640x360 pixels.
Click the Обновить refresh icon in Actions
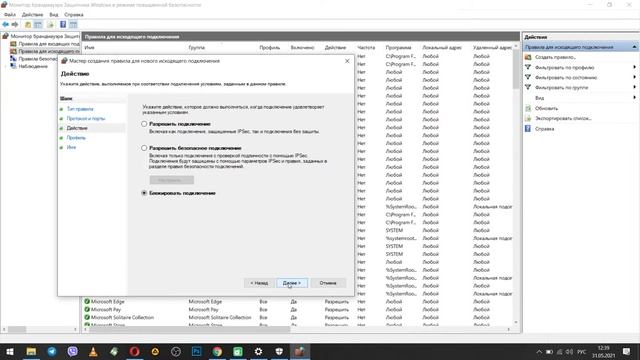(528, 108)
